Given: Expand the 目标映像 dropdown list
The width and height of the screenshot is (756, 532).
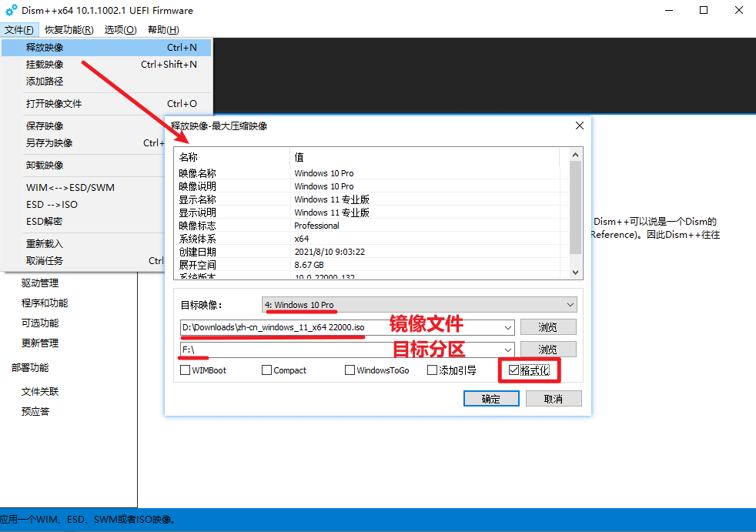Looking at the screenshot, I should 570,304.
